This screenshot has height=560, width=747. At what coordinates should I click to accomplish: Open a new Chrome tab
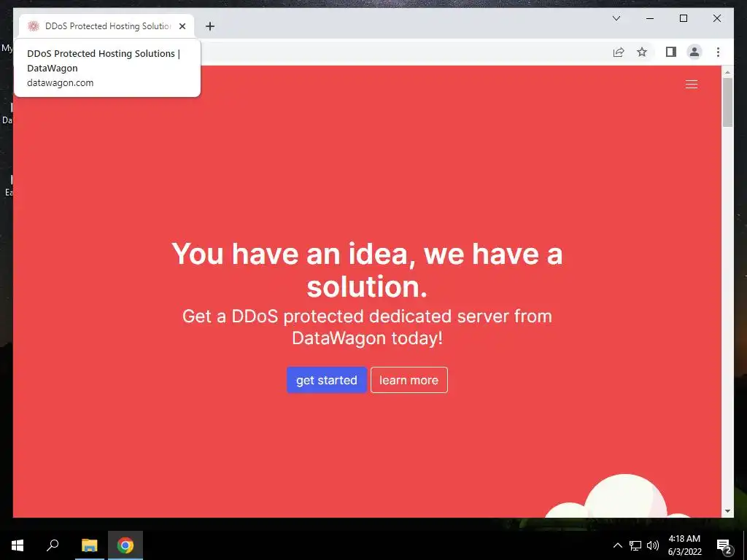tap(210, 26)
